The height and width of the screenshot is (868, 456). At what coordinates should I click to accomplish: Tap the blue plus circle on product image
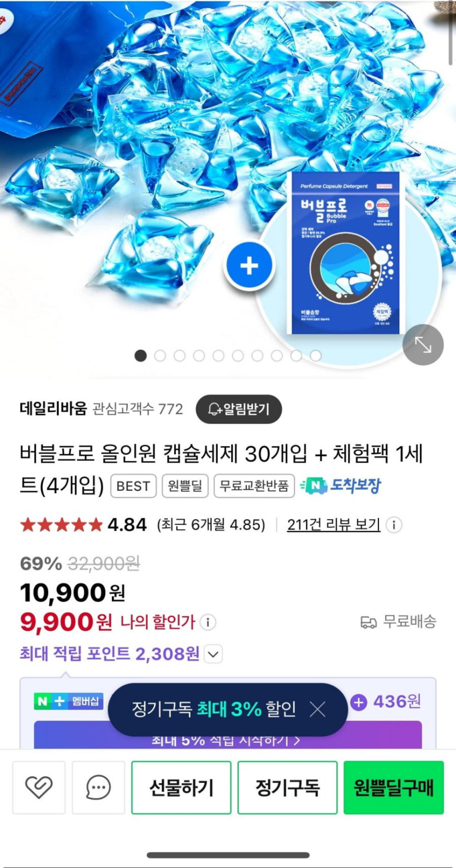tap(249, 266)
